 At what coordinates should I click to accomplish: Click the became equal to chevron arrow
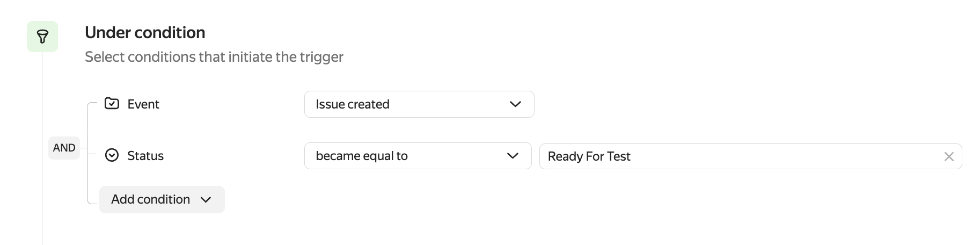(513, 156)
